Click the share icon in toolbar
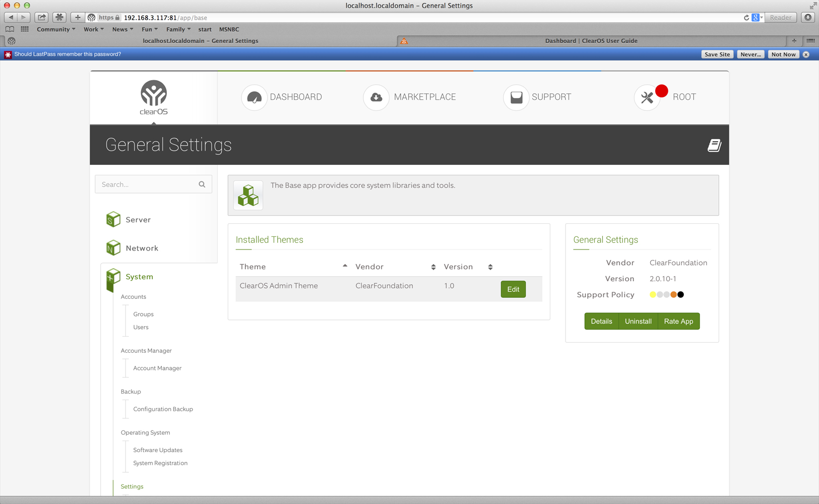Screen dimensions: 819x504 [x=41, y=17]
